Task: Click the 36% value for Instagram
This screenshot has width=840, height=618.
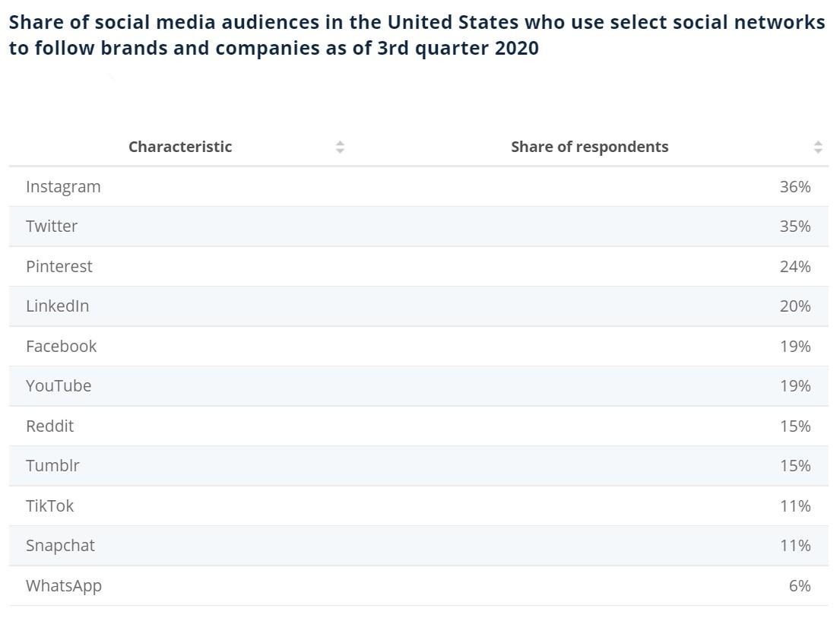Action: coord(794,187)
